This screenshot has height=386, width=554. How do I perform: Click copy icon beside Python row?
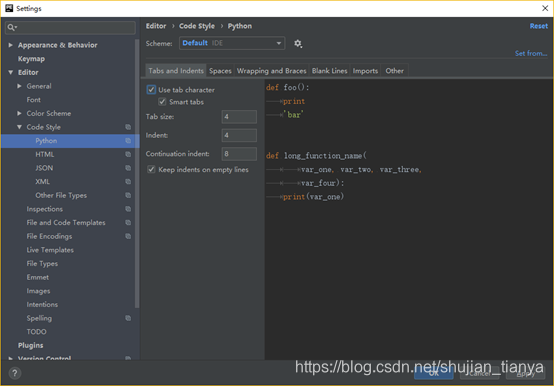pos(128,141)
